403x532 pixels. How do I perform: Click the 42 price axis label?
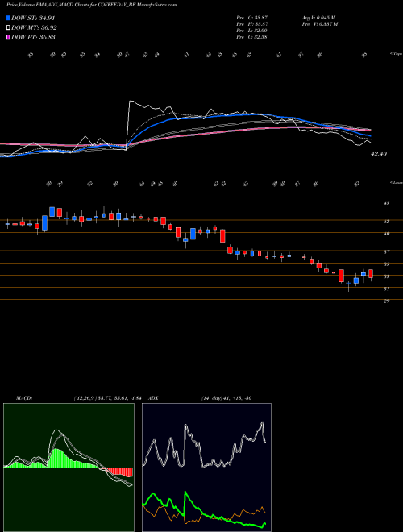point(386,221)
